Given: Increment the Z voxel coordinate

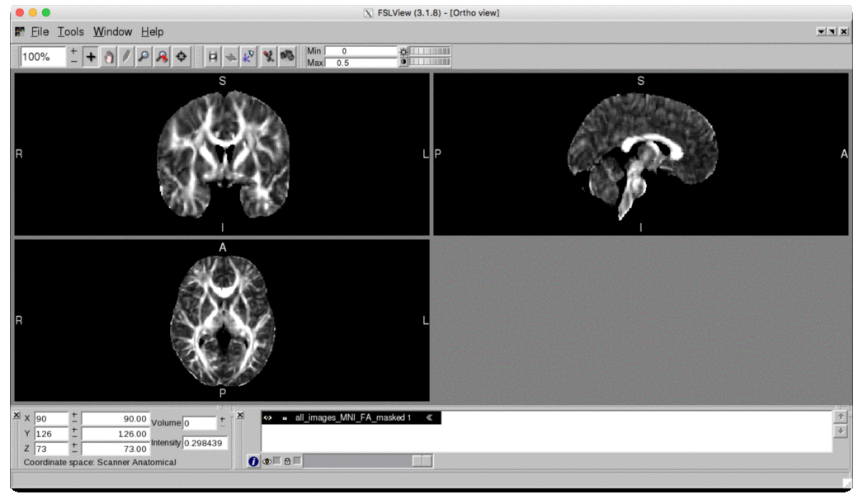Looking at the screenshot, I should tap(74, 445).
